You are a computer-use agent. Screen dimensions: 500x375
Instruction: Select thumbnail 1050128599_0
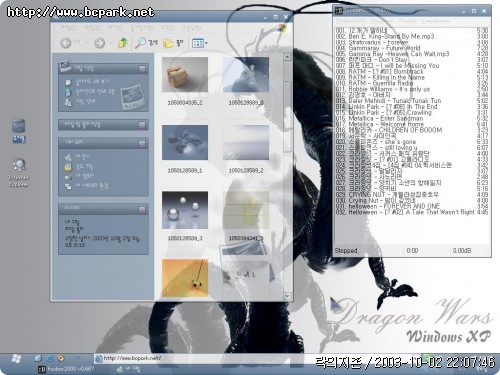(246, 74)
